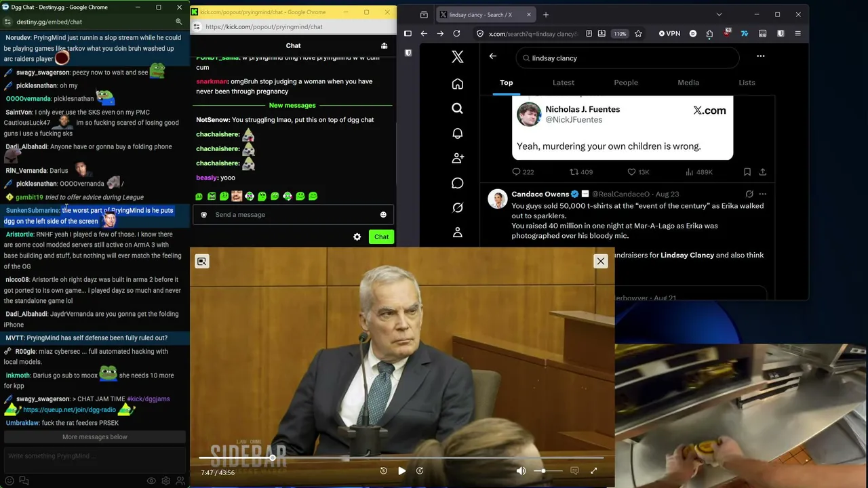Send message with the green Chat button
This screenshot has height=488, width=868.
pos(381,237)
